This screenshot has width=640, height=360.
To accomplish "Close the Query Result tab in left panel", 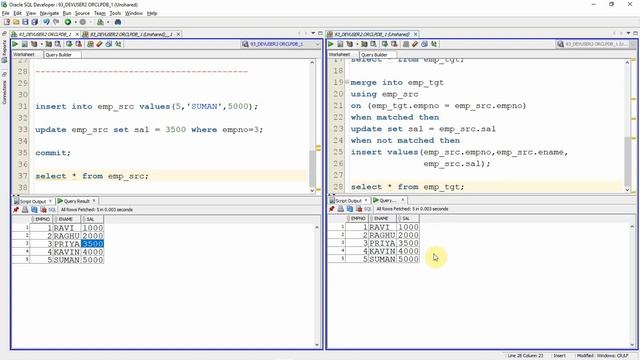I will [94, 201].
